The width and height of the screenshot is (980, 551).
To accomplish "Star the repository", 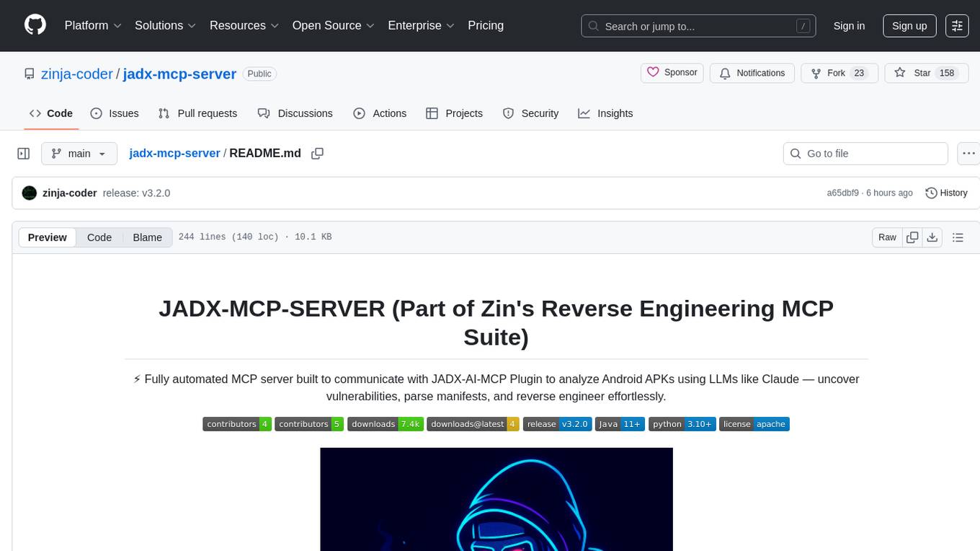I will [926, 73].
